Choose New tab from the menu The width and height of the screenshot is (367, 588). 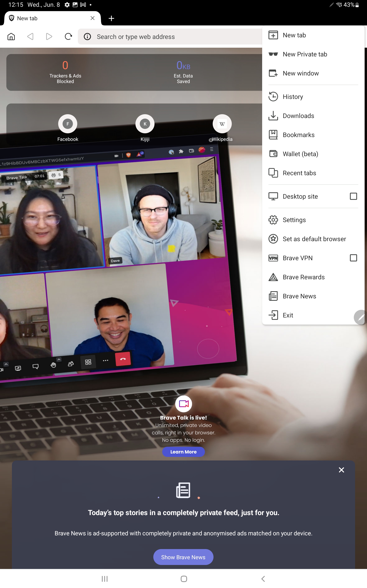click(313, 35)
